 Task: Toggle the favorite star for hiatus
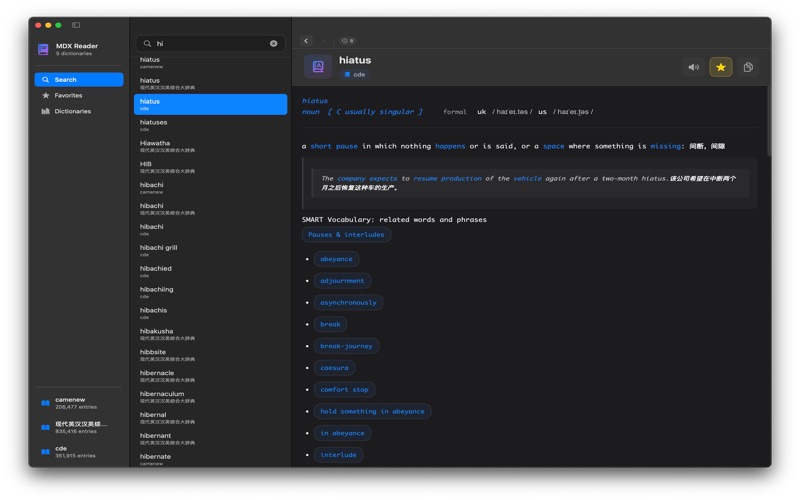(x=721, y=67)
